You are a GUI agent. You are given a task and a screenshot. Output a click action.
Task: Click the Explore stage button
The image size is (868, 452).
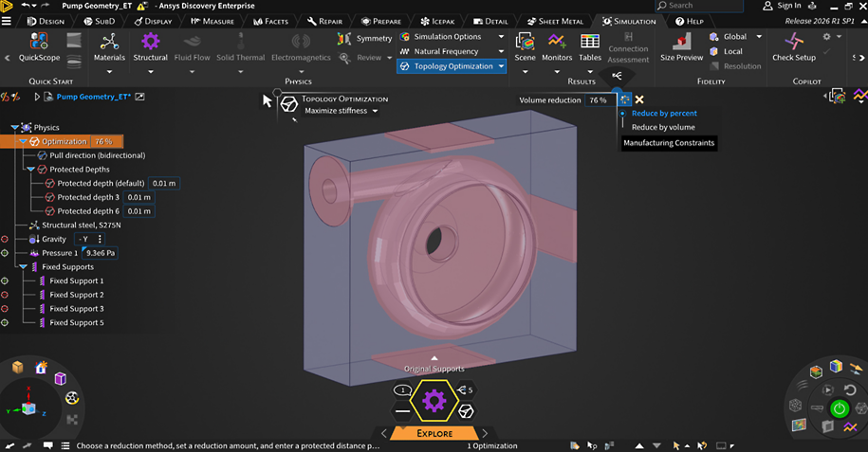click(x=434, y=433)
